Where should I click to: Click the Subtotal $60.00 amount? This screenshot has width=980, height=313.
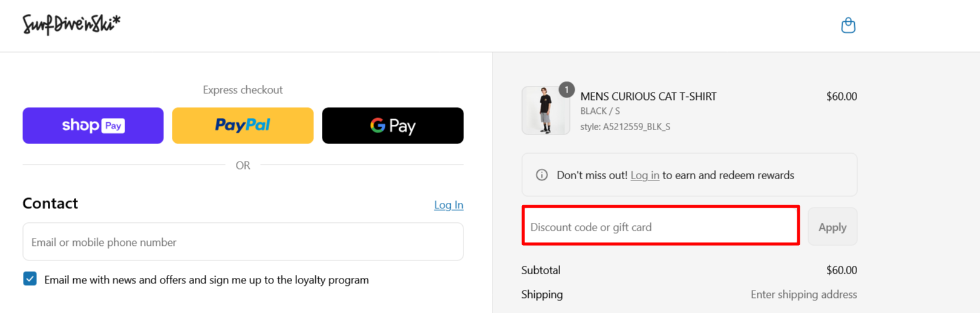(841, 270)
